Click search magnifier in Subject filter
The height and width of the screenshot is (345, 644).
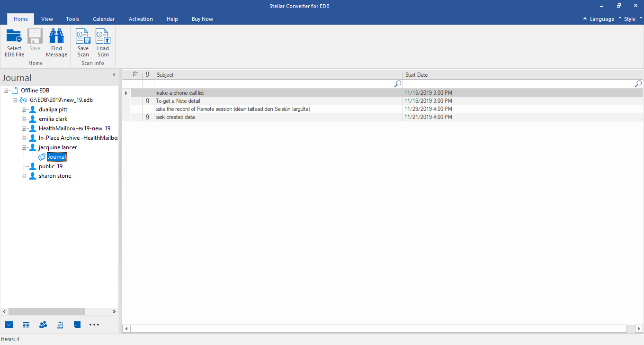(x=398, y=83)
